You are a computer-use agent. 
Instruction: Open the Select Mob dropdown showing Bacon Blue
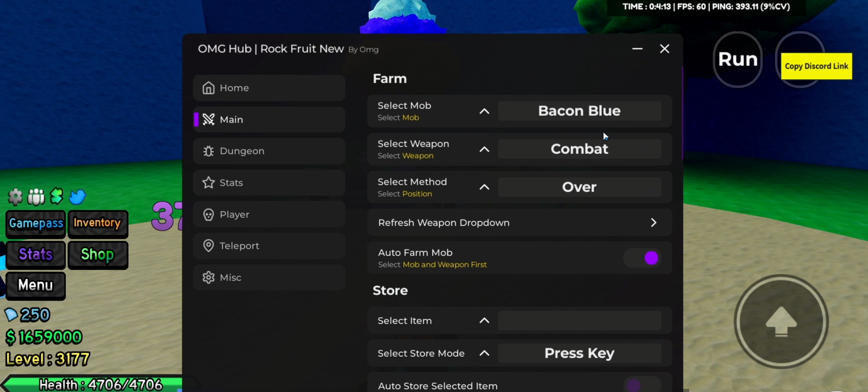pos(579,111)
